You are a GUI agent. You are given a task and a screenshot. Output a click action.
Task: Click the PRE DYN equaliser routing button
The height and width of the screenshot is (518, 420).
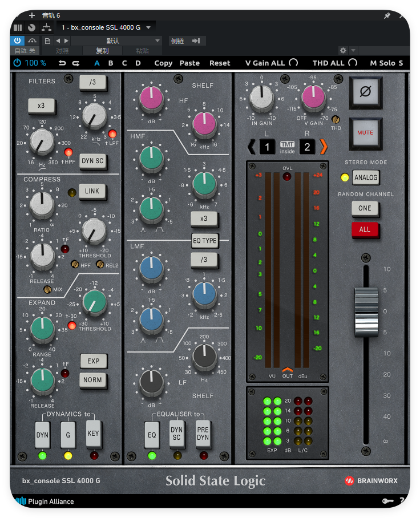[203, 434]
